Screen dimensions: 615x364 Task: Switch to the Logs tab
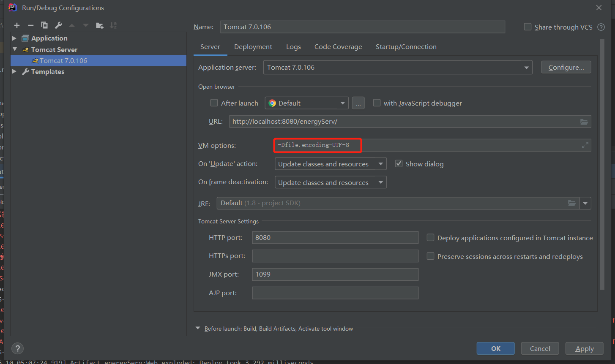click(x=293, y=47)
